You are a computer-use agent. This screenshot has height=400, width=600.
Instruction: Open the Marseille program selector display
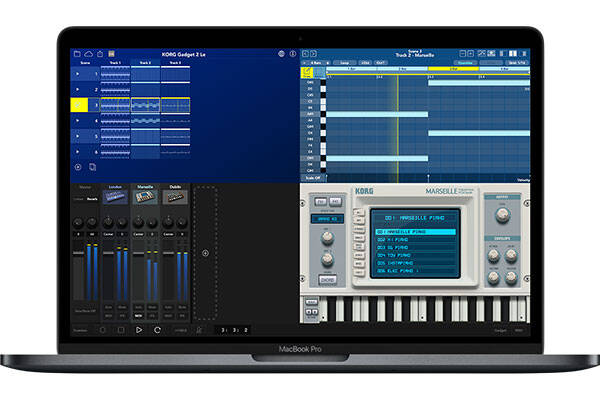tap(415, 218)
